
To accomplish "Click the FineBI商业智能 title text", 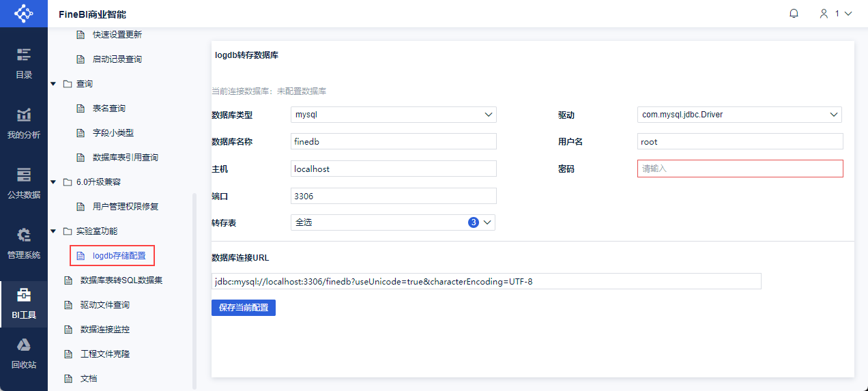I will (x=92, y=14).
